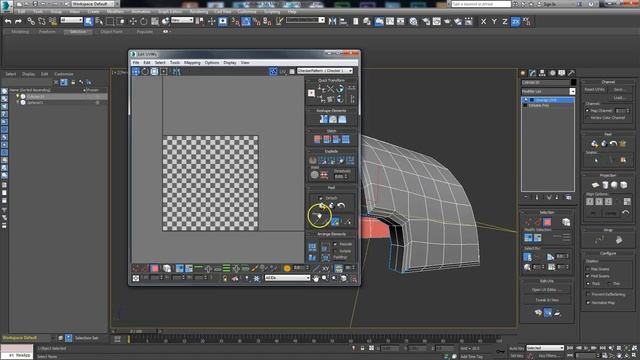Click Redo in the main toolbar

[x=18, y=21]
